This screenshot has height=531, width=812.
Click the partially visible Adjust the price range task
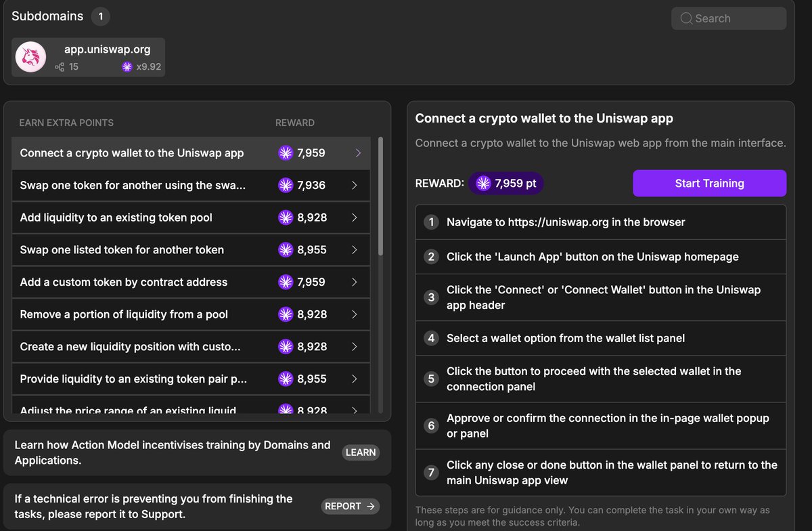coord(191,406)
